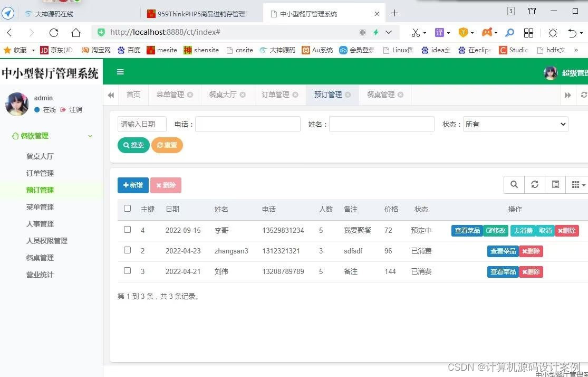Close the 餐桌管理 tab with its x icon
This screenshot has width=588, height=377.
tap(400, 95)
